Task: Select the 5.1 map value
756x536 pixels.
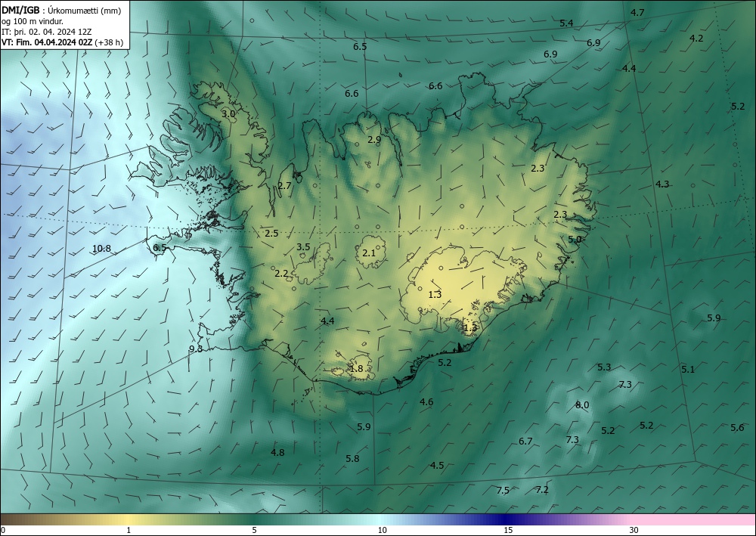Action: 688,369
